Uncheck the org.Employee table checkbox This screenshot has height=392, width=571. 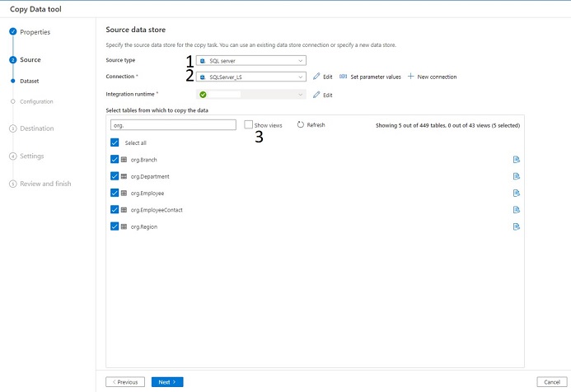click(115, 193)
